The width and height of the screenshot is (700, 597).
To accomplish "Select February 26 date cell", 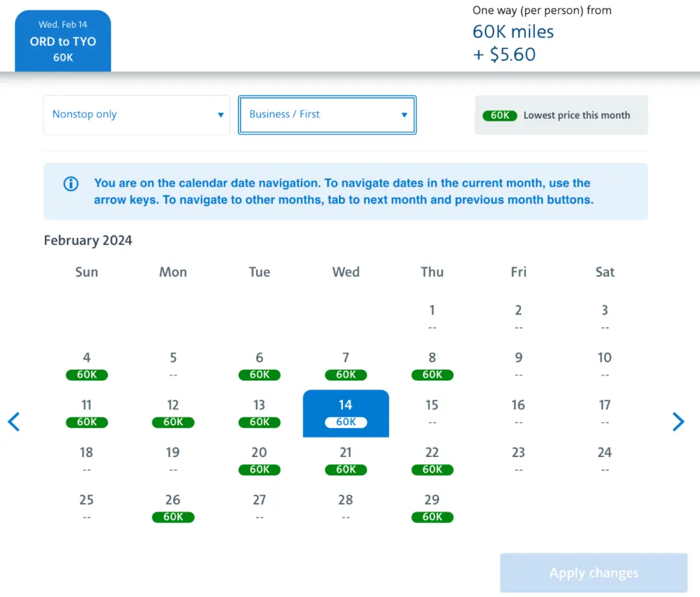I will click(173, 508).
